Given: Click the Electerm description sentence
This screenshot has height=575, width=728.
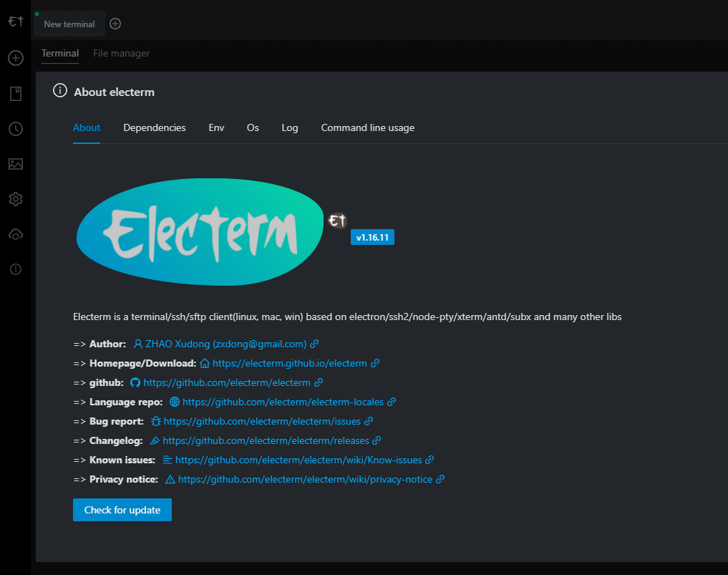Looking at the screenshot, I should coord(347,317).
